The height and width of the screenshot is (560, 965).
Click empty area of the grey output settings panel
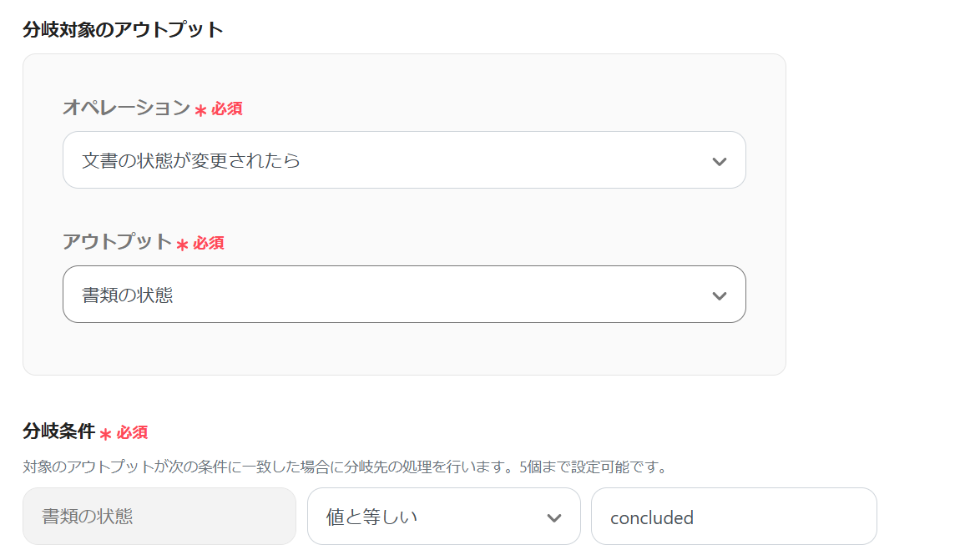click(x=401, y=351)
